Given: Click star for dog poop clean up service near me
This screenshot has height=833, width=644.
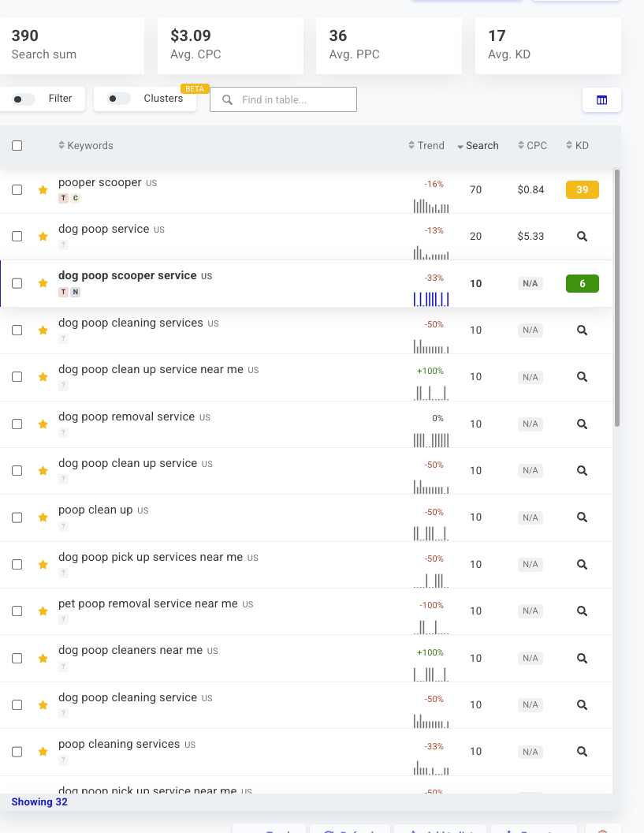Looking at the screenshot, I should click(x=43, y=376).
